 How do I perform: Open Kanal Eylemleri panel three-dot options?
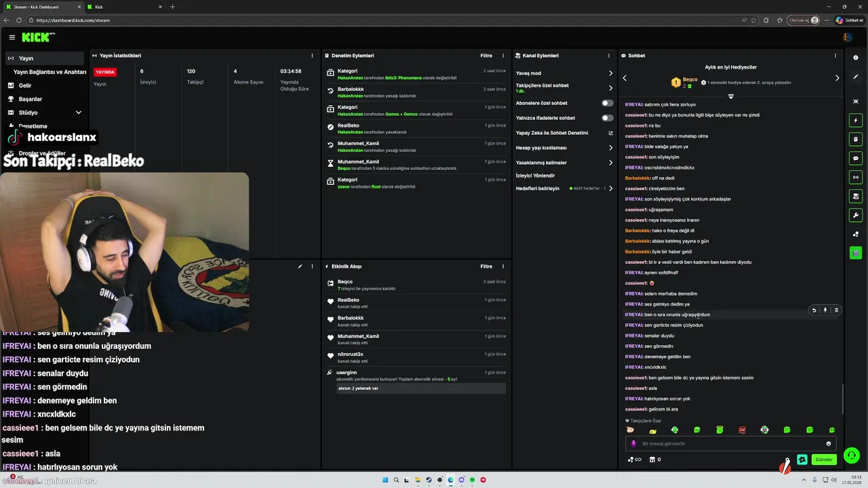tap(610, 56)
